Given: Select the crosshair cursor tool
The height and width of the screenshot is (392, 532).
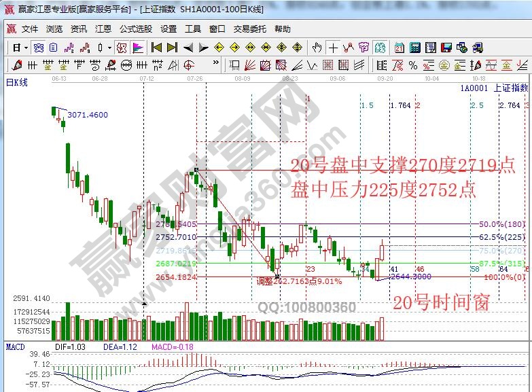Looking at the screenshot, I should click(333, 48).
